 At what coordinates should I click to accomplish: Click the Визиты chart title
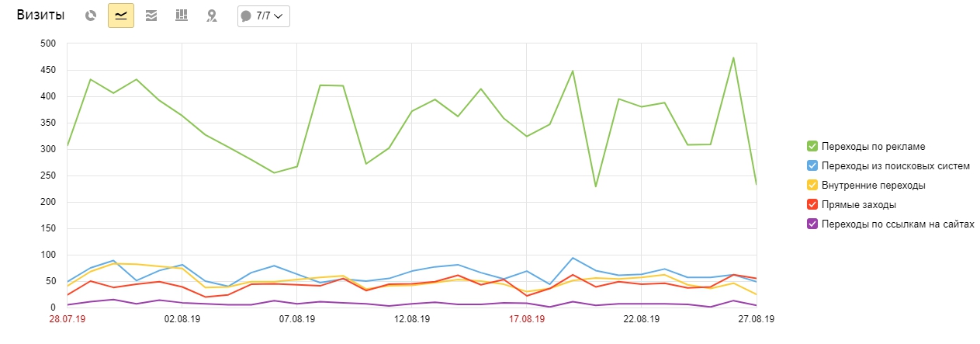pyautogui.click(x=41, y=16)
